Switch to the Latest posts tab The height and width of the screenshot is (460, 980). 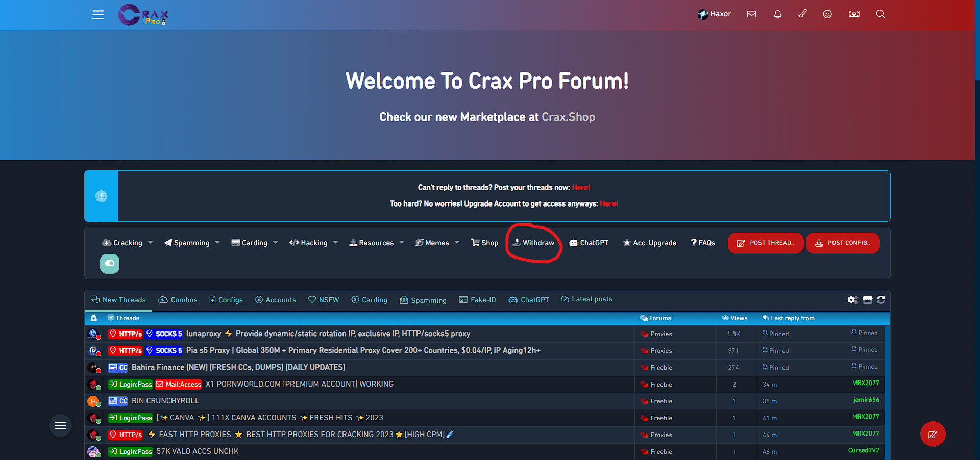pos(586,299)
